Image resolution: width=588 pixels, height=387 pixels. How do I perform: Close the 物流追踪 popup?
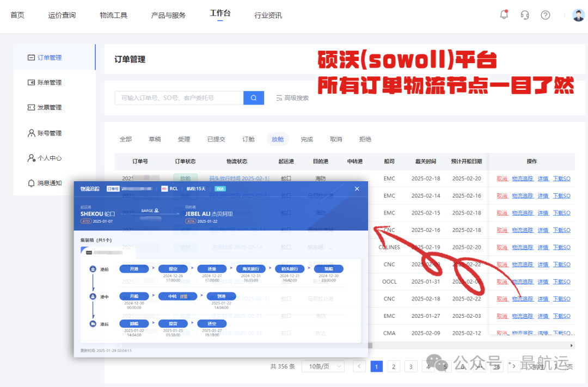(357, 189)
